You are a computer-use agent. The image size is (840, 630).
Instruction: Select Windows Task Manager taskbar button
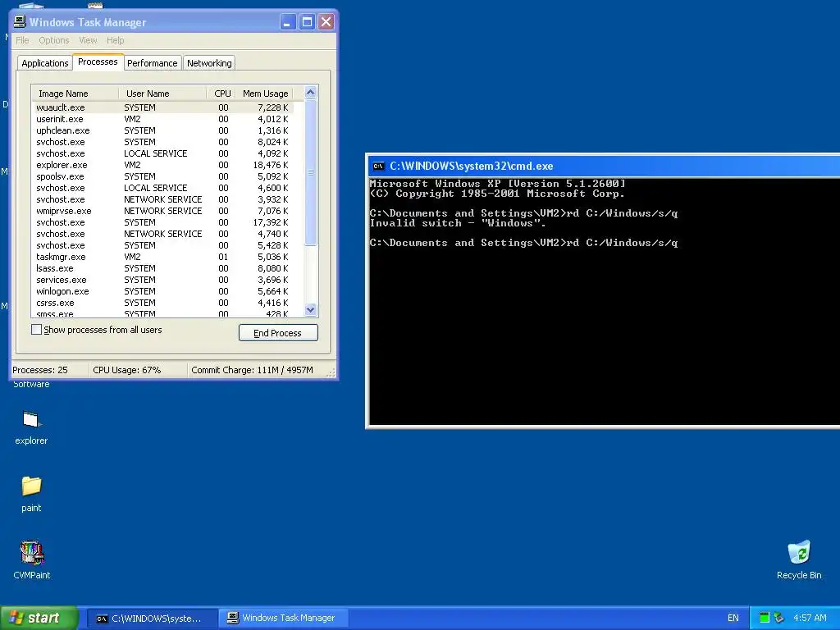tap(283, 619)
